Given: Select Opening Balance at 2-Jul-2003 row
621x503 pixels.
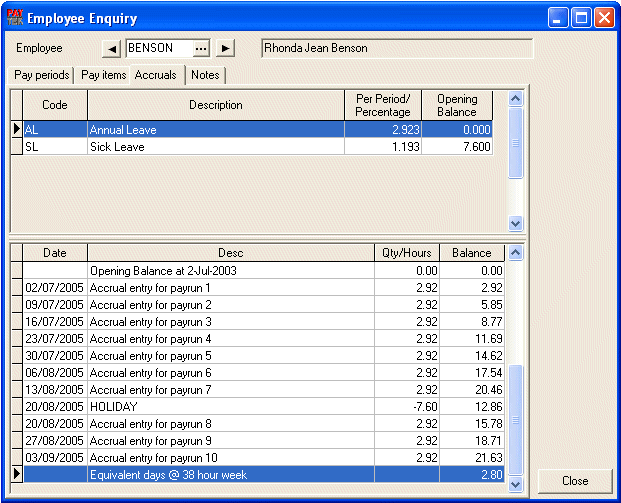Looking at the screenshot, I should (x=258, y=271).
